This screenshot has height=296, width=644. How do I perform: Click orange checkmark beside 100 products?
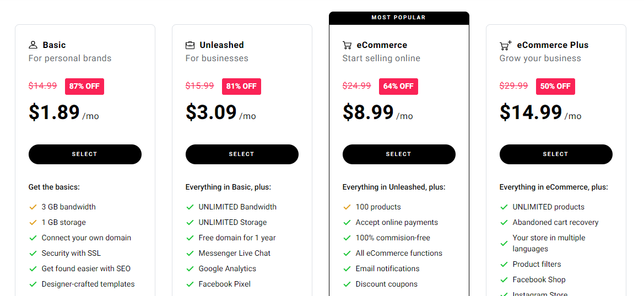coord(347,207)
